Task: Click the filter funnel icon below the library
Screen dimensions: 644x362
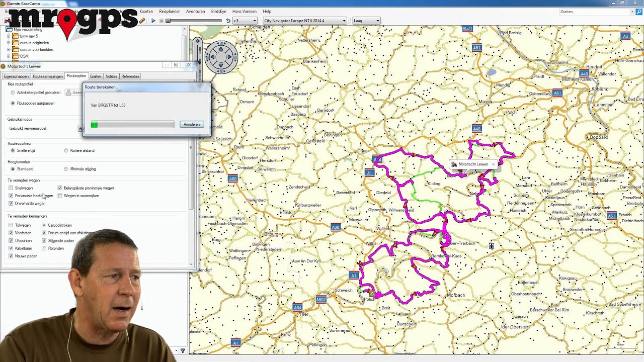Action: pos(183,350)
